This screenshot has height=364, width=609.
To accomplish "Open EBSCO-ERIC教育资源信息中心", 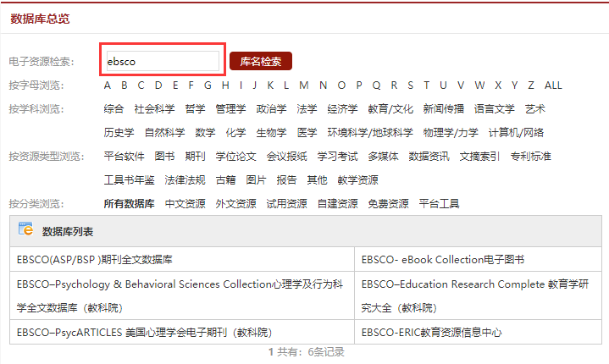I will (431, 333).
